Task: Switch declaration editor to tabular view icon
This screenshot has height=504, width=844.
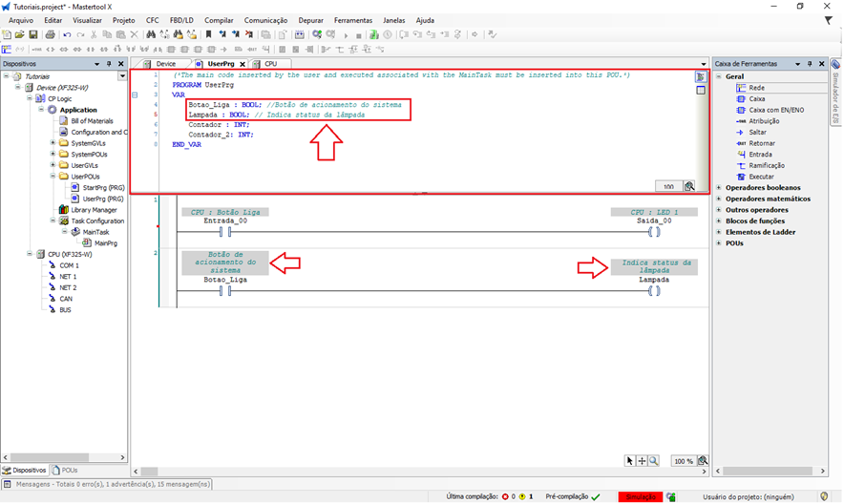Action: 701,91
